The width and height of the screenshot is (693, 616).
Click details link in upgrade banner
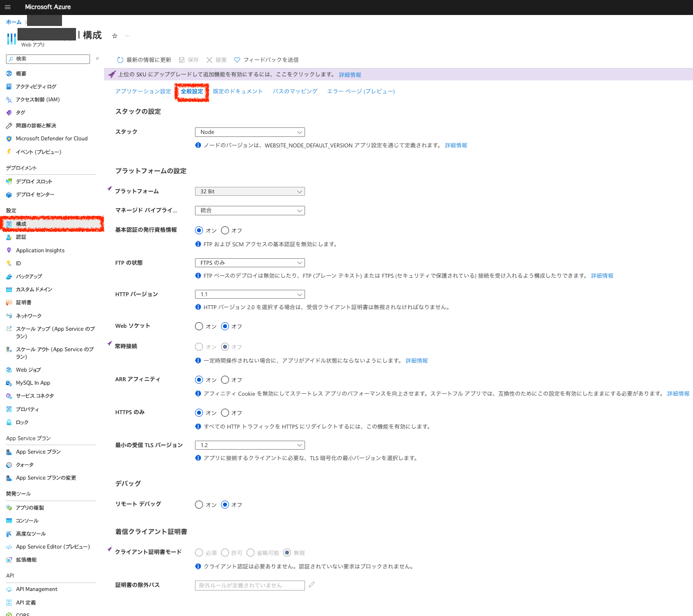click(x=350, y=75)
